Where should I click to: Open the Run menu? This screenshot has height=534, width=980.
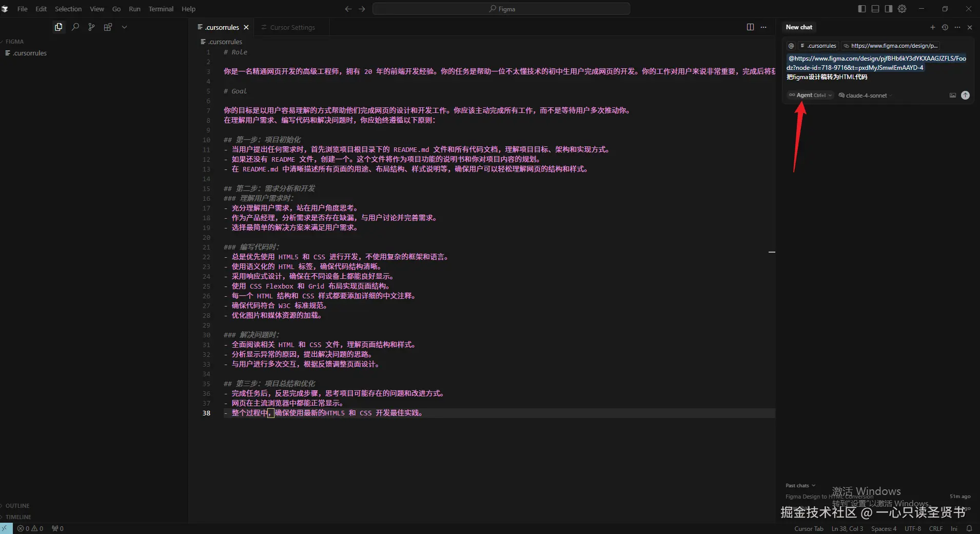pos(134,9)
